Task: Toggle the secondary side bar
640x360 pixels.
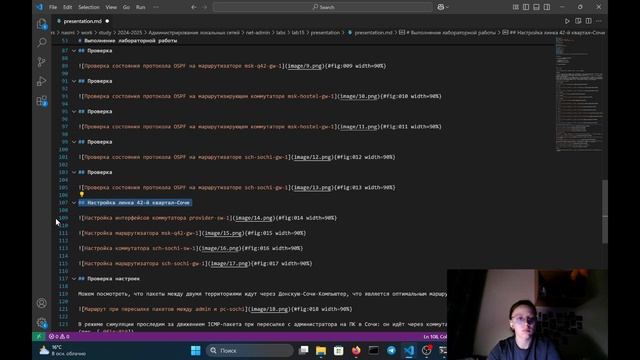Action: click(547, 7)
